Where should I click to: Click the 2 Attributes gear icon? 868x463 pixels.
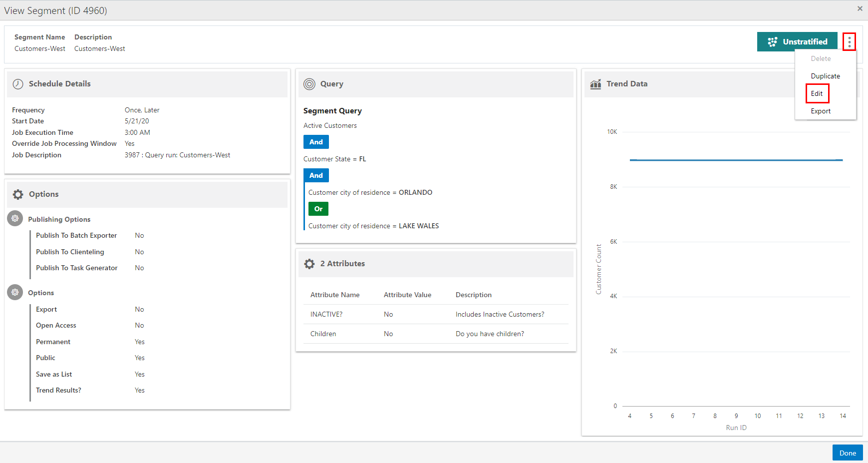click(309, 264)
